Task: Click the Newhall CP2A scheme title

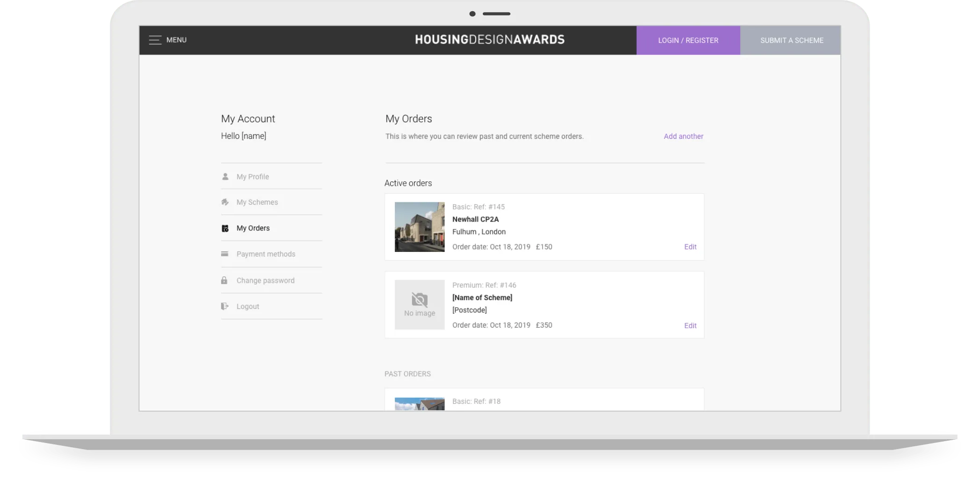Action: [475, 219]
